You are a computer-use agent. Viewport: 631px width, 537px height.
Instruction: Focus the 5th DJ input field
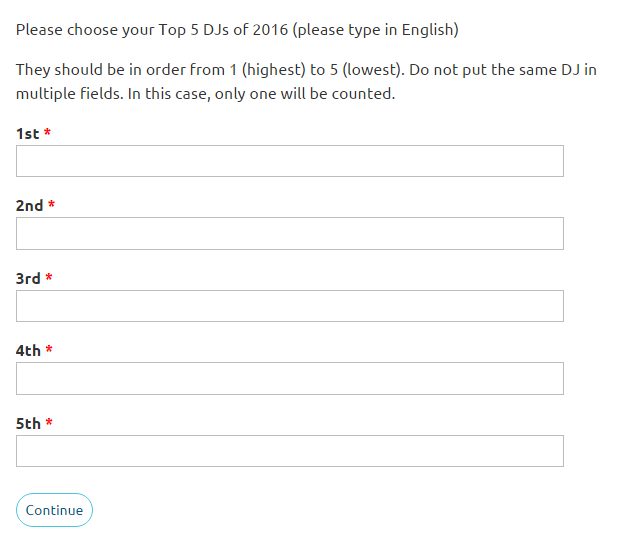click(x=289, y=451)
